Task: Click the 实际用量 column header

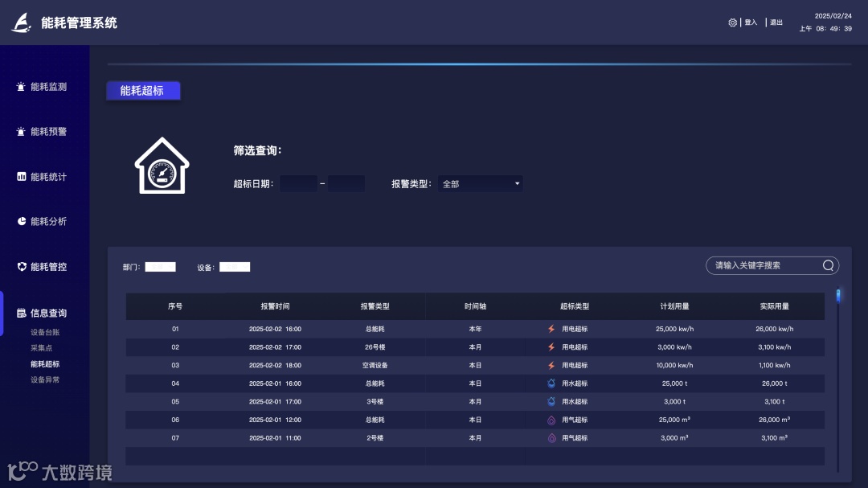Action: click(x=774, y=306)
